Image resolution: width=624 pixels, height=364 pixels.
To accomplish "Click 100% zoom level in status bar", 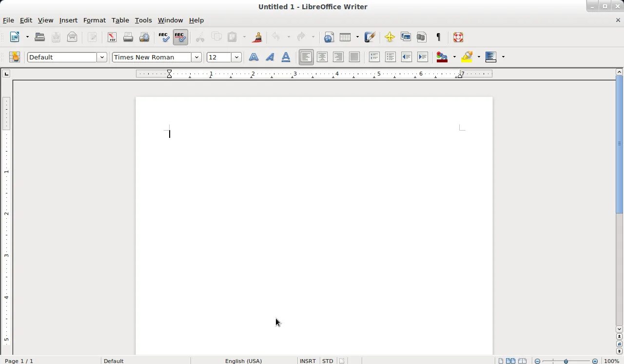I will click(612, 361).
